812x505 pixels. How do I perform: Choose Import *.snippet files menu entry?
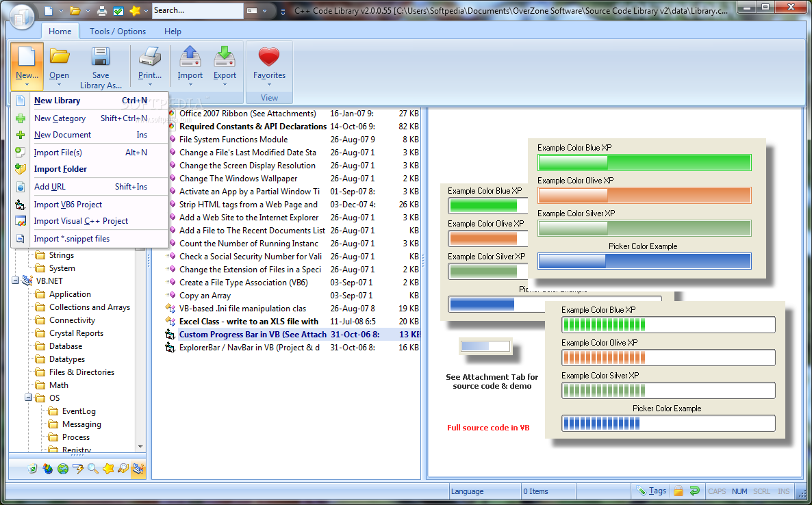(x=90, y=239)
